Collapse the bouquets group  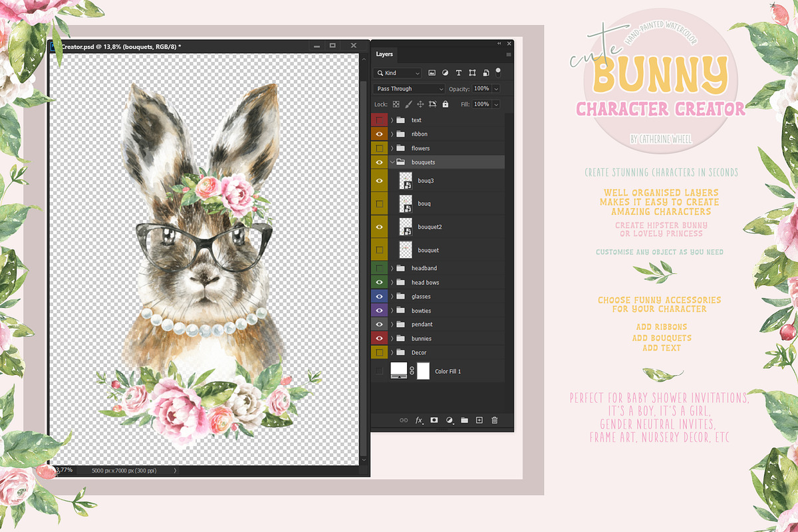pyautogui.click(x=392, y=162)
